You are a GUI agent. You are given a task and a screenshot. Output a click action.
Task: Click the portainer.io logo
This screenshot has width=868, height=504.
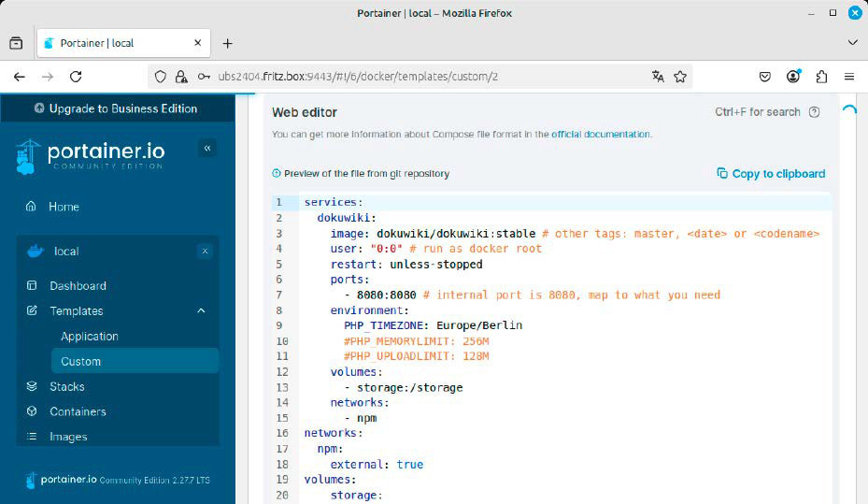91,155
